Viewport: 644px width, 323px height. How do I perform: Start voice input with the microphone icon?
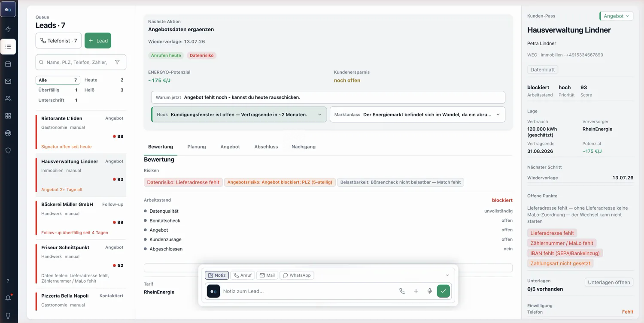point(430,291)
